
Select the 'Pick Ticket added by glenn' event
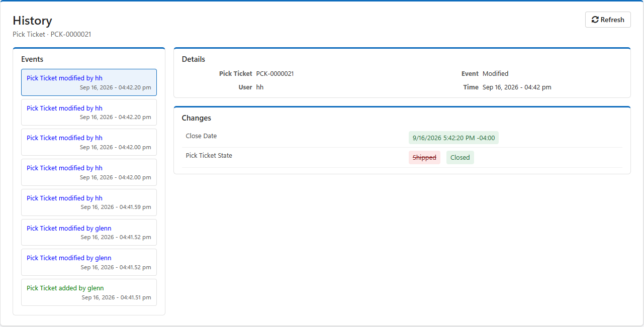tap(89, 292)
